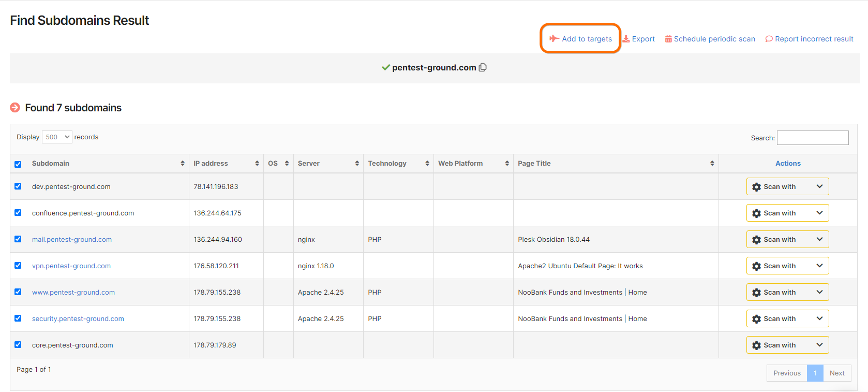The image size is (868, 392).
Task: Uncheck core.pentest-ground.com row checkbox
Action: (x=18, y=345)
